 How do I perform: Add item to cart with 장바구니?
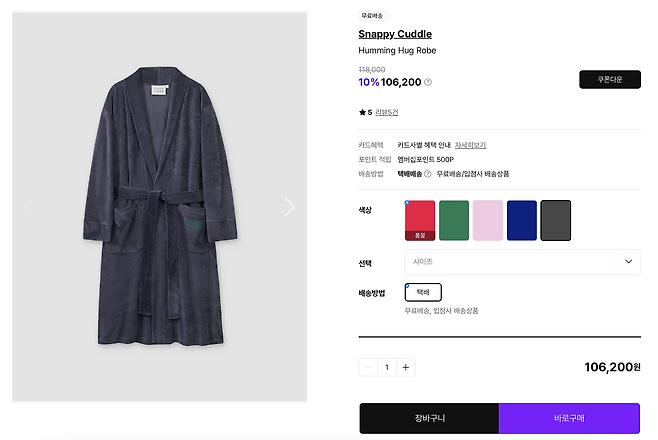click(428, 418)
